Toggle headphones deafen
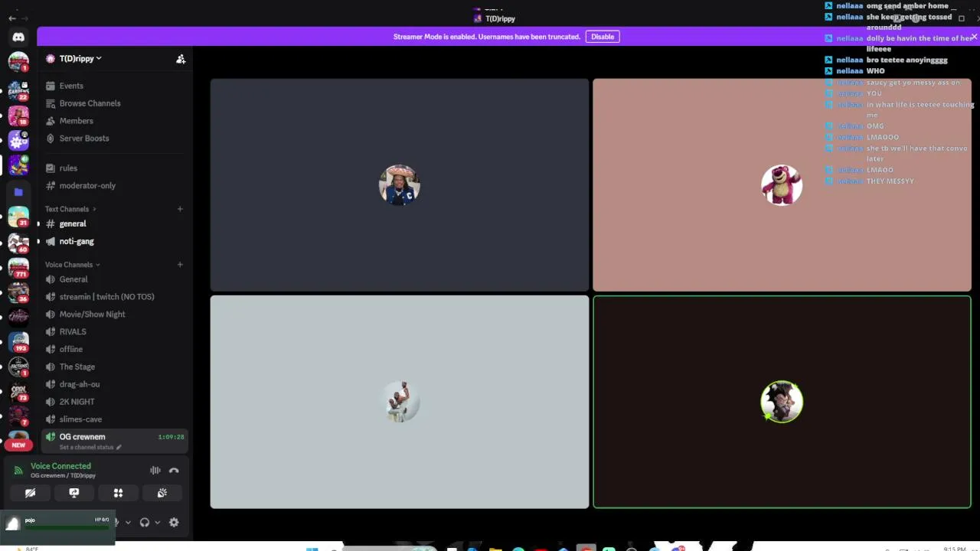The height and width of the screenshot is (551, 980). tap(145, 523)
